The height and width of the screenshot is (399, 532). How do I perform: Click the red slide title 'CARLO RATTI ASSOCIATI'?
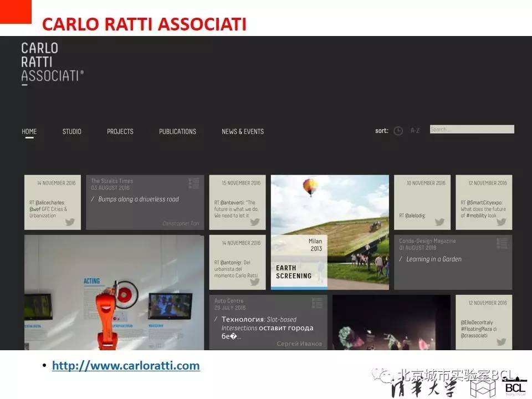click(144, 24)
